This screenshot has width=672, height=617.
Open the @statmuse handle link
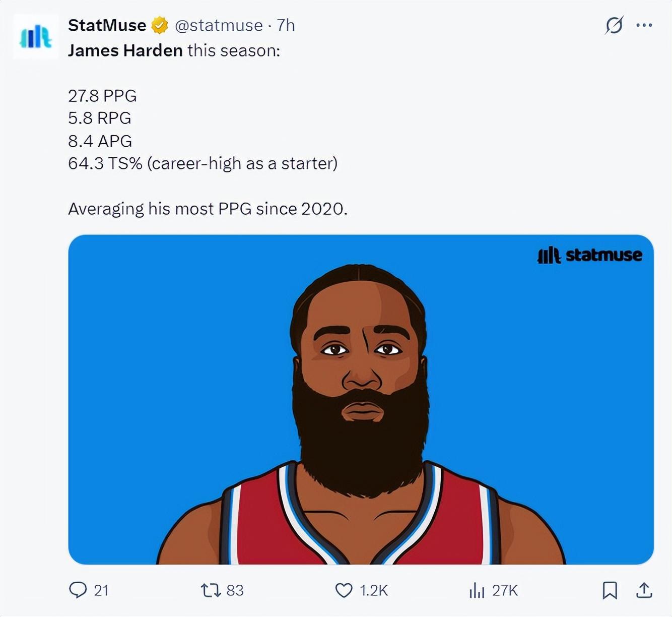click(219, 25)
